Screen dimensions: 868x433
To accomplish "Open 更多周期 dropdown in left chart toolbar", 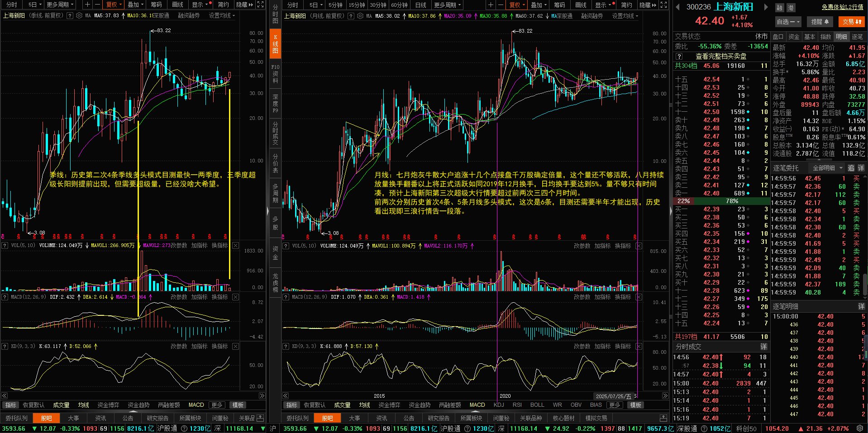I will [x=60, y=5].
